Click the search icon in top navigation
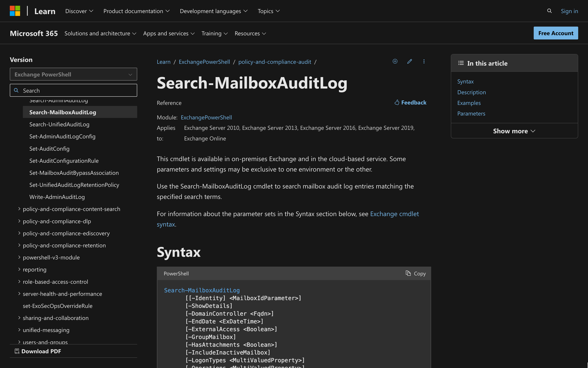The width and height of the screenshot is (588, 368). (x=549, y=11)
